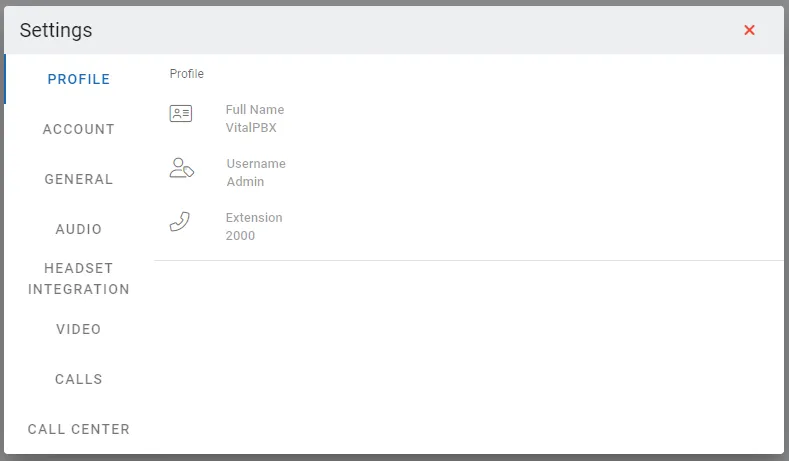The height and width of the screenshot is (461, 789).
Task: Click the Extension label
Action: [x=254, y=217]
